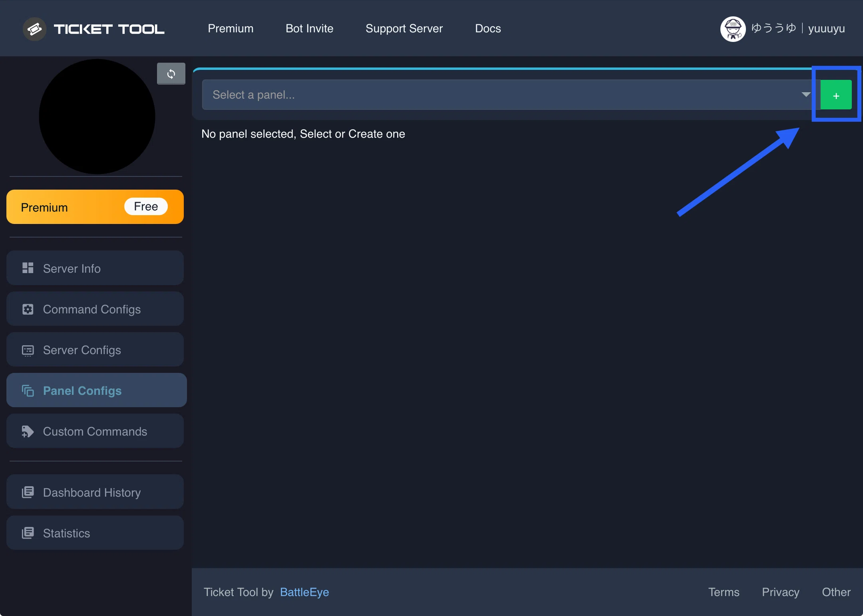Screen dimensions: 863x616
Task: Click the sync refresh icon near server avatar
Action: click(171, 74)
